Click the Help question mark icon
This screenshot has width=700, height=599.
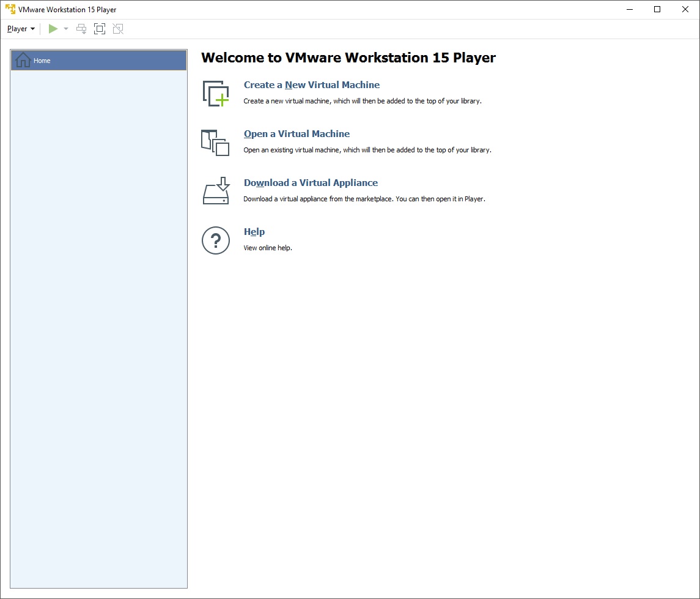click(x=216, y=240)
